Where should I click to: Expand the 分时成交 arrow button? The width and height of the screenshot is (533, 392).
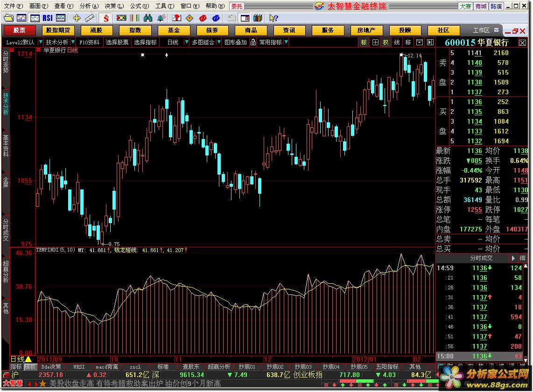tap(513, 258)
